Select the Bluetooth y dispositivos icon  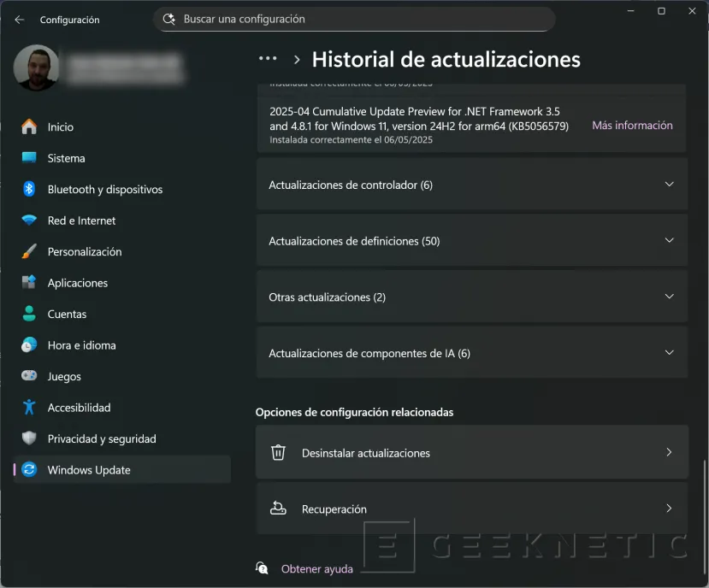click(28, 189)
